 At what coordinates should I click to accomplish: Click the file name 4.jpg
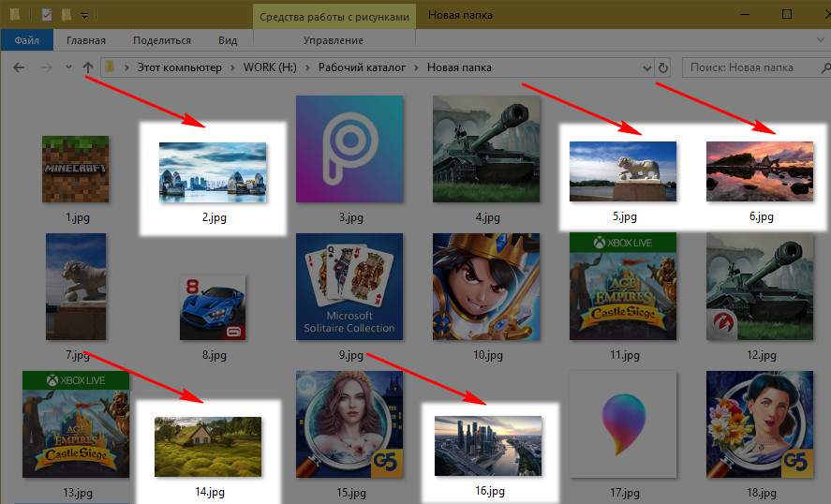point(487,217)
